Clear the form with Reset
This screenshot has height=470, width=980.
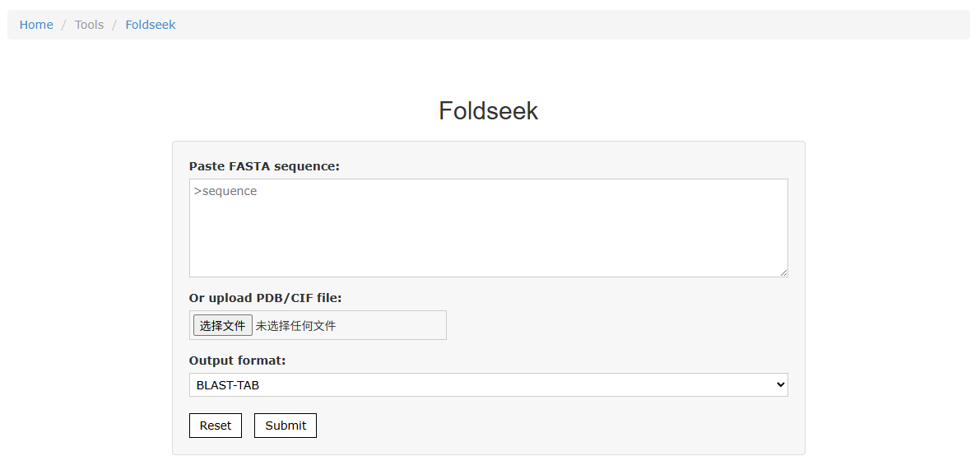(x=216, y=426)
